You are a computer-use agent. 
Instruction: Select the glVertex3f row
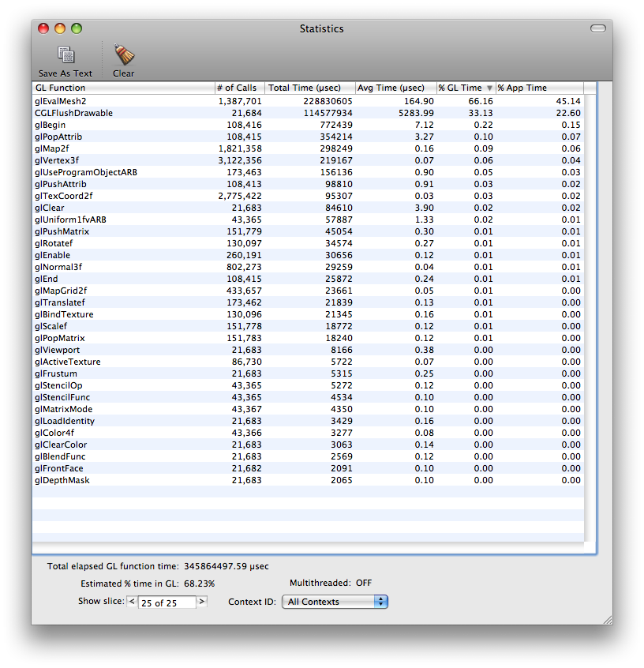pyautogui.click(x=308, y=160)
